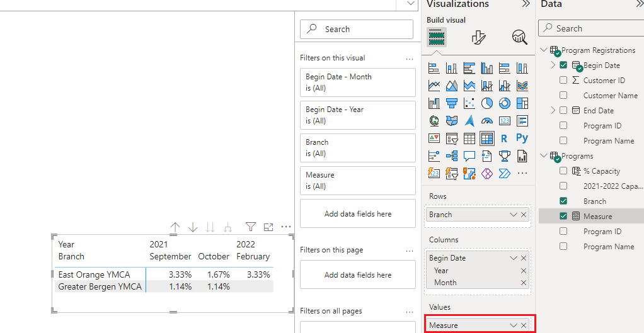Click the Filters pane search box
Viewport: 644px width, 333px height.
click(357, 29)
